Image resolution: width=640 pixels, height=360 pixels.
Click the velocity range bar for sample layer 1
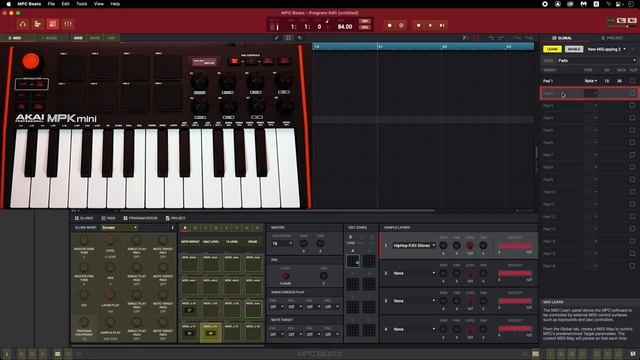[x=515, y=246]
